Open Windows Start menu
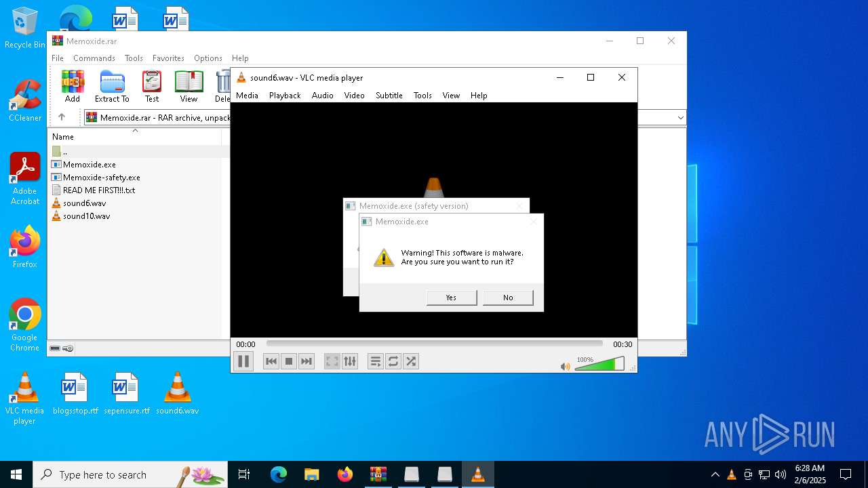 (x=16, y=474)
